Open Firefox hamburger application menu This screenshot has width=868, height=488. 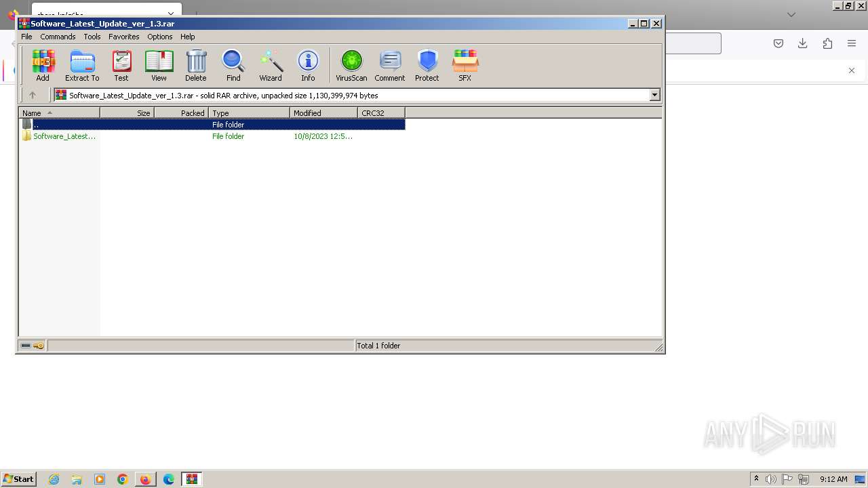[x=852, y=43]
